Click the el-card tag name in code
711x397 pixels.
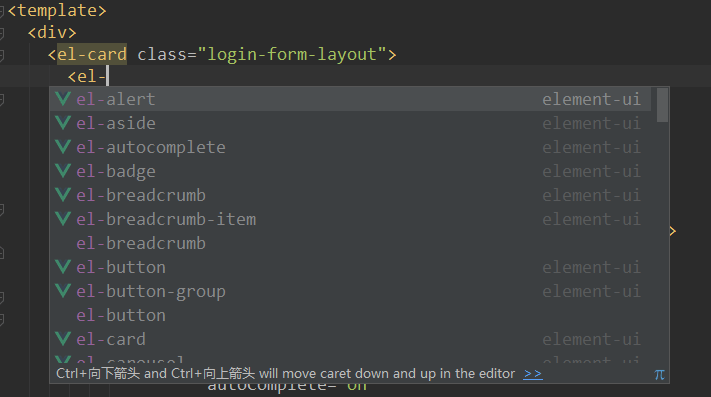(92, 54)
